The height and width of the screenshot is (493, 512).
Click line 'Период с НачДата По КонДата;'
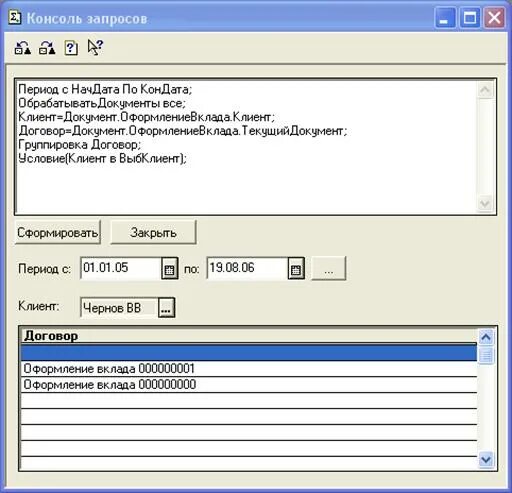click(105, 89)
